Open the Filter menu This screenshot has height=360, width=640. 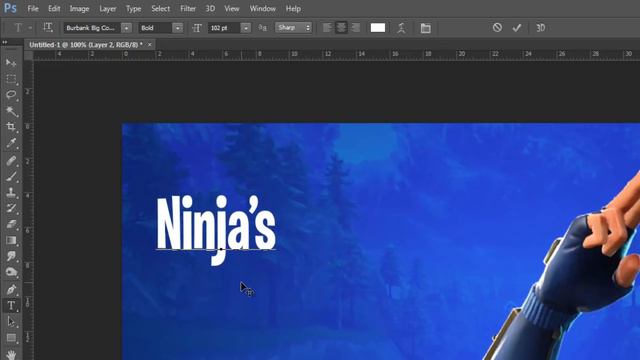pos(188,8)
